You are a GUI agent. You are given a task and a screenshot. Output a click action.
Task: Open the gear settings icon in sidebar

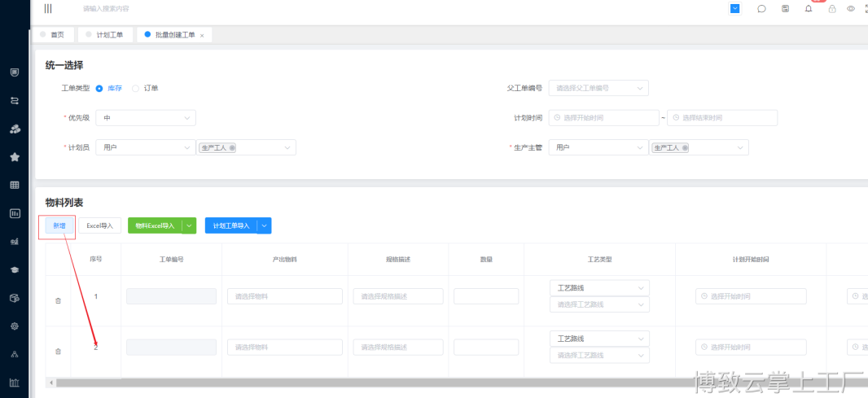(x=15, y=326)
